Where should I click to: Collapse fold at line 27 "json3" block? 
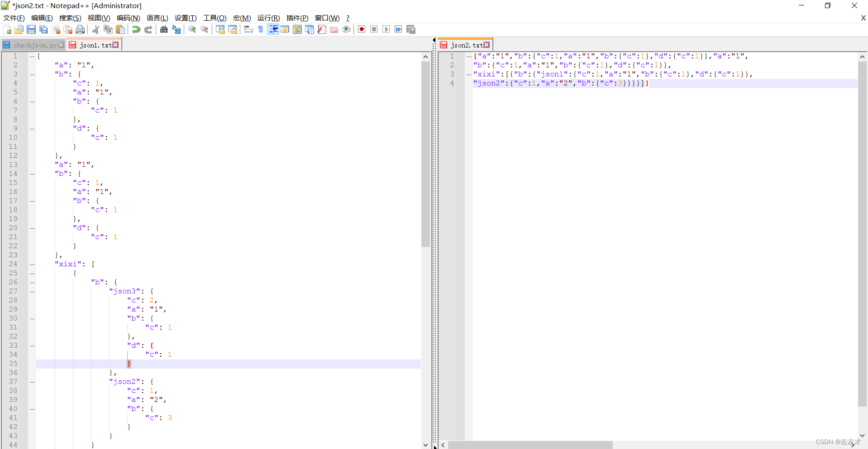click(32, 292)
